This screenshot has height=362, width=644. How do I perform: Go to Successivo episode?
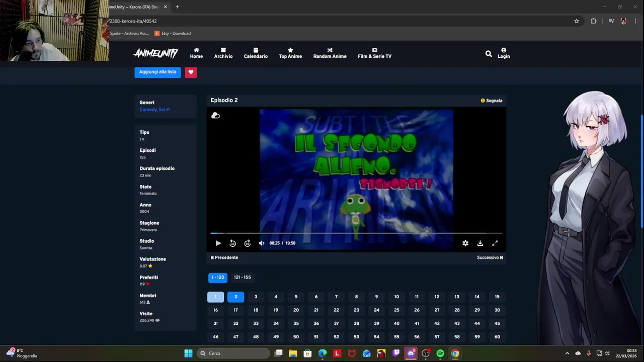(x=490, y=257)
